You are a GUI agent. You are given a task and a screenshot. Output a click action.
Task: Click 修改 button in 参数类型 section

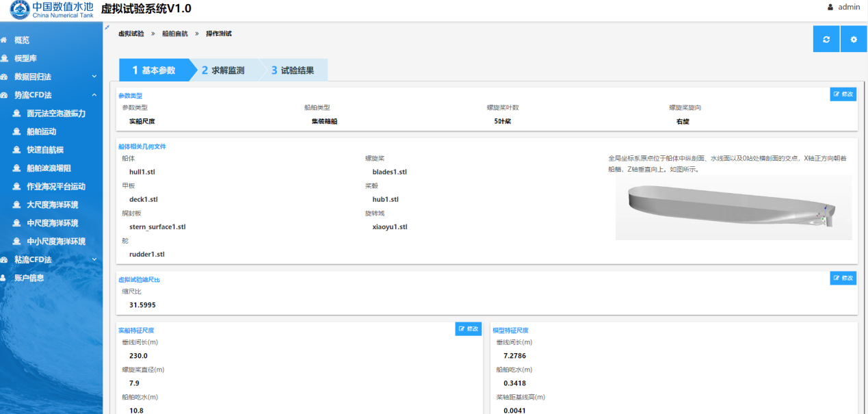pos(843,94)
